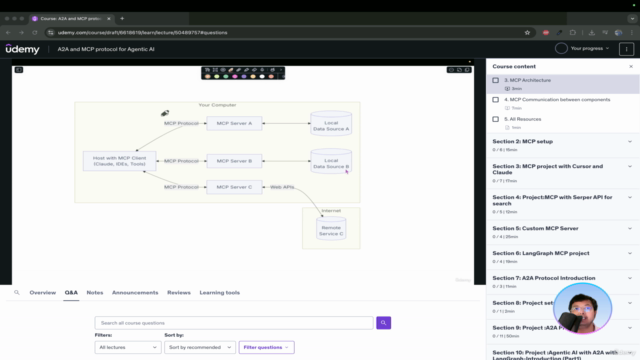The image size is (640, 360).
Task: Open the Filter questions dropdown
Action: coord(266,347)
